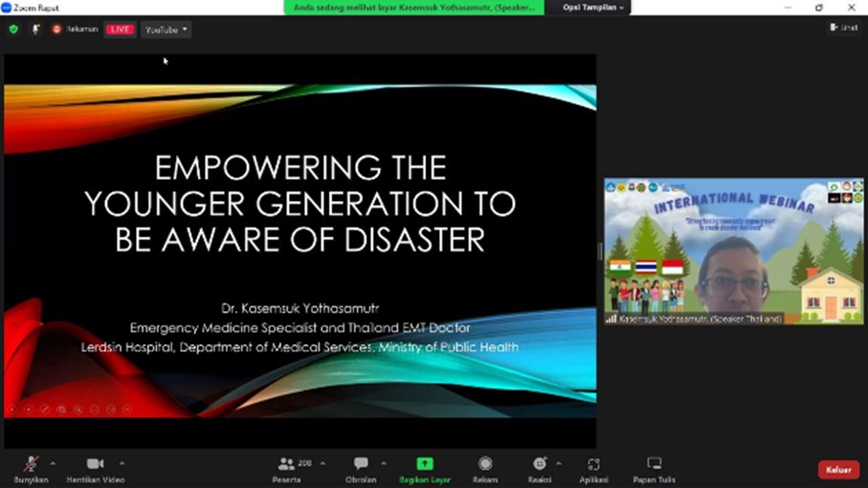Expand video options arrow beside Hentikan Video
This screenshot has width=868, height=488.
point(122,463)
